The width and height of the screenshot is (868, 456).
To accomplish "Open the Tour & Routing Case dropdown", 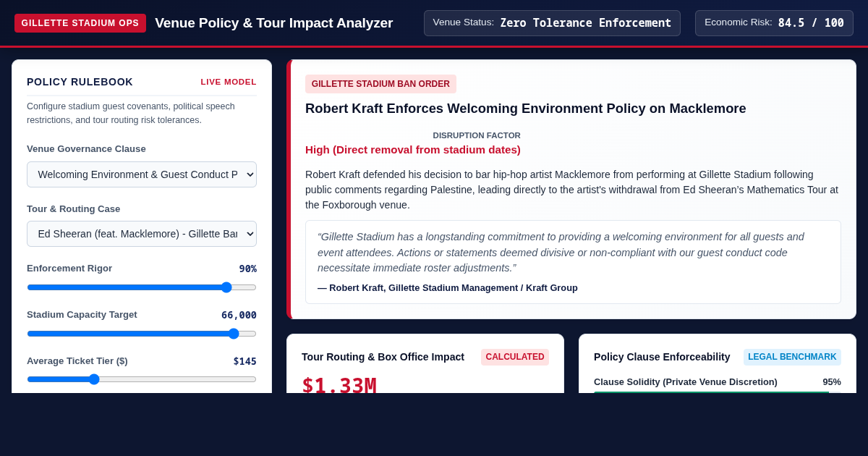I will coord(142,234).
